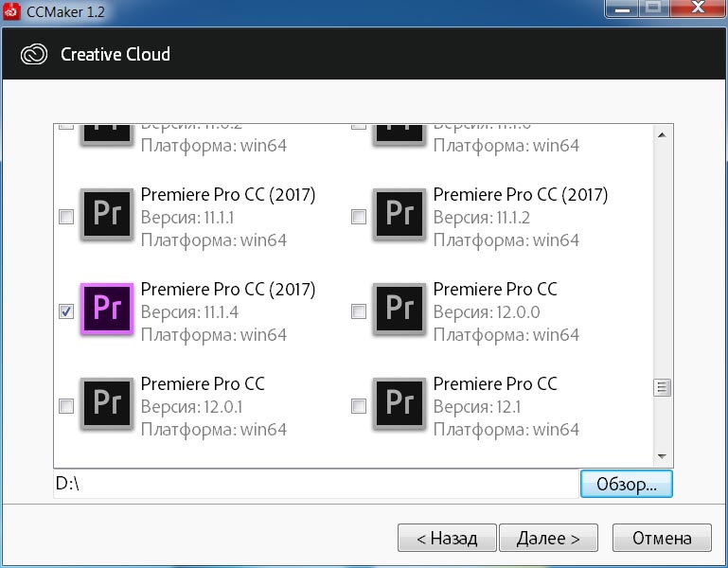
Task: Click the Обзор... browse button
Action: [626, 484]
